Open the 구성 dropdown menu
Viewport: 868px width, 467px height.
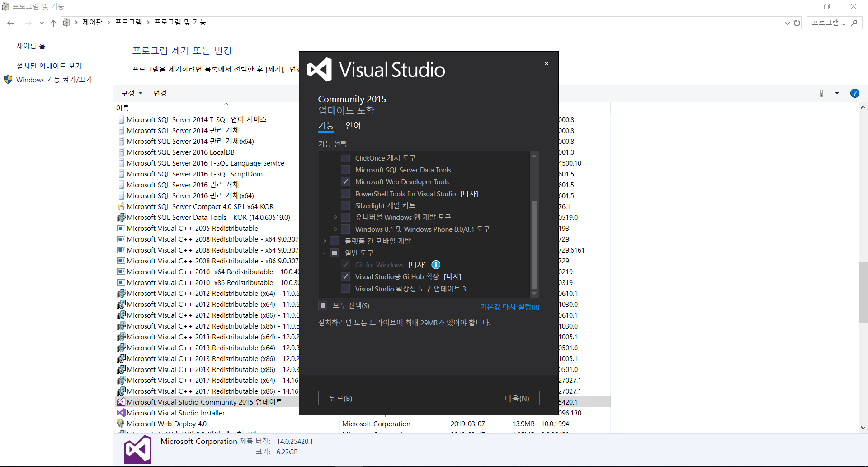point(132,93)
